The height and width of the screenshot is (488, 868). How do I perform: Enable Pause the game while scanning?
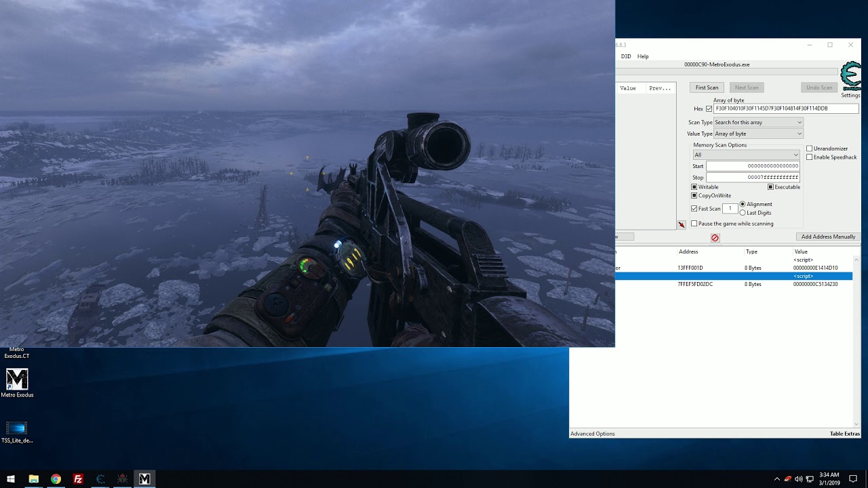tap(694, 224)
